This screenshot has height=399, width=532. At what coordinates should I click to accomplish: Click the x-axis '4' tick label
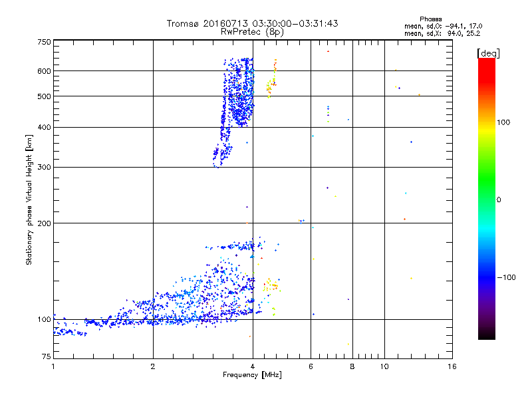(253, 366)
